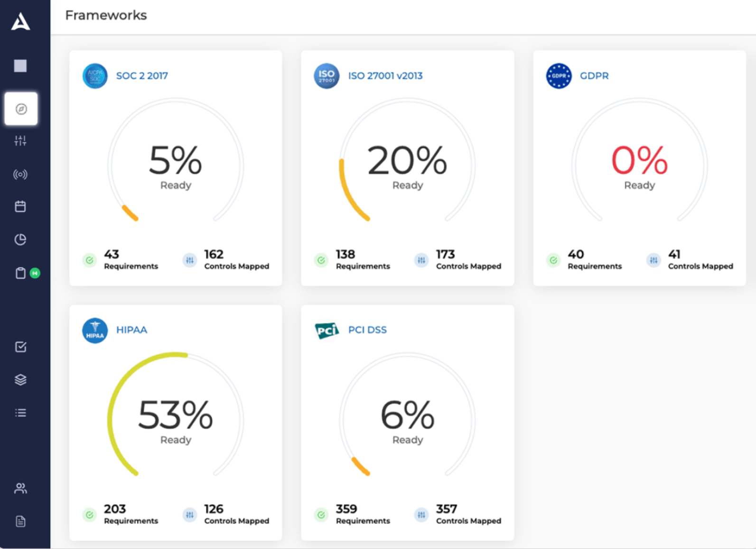The width and height of the screenshot is (756, 549).
Task: Click the GDPR framework title
Action: pos(594,76)
